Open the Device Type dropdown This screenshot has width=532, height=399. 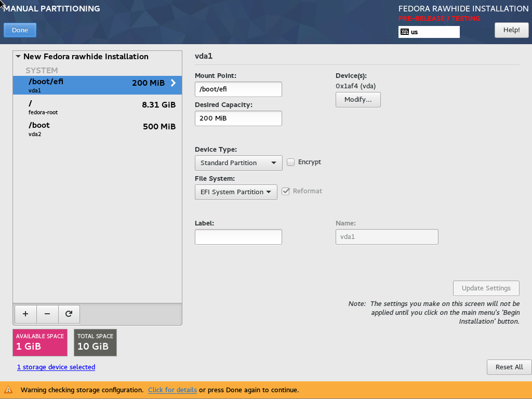click(238, 163)
